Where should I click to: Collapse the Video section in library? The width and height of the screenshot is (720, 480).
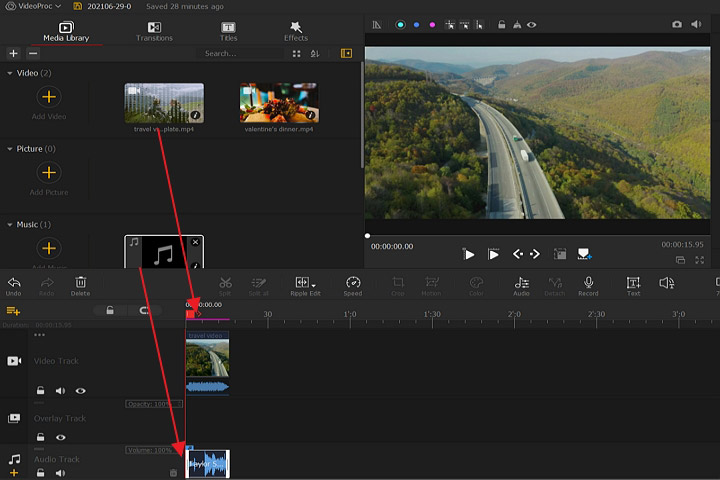point(10,73)
